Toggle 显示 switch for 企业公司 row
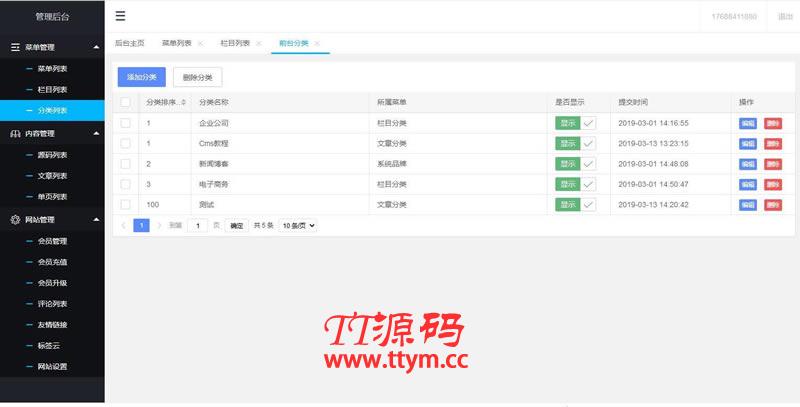 576,123
